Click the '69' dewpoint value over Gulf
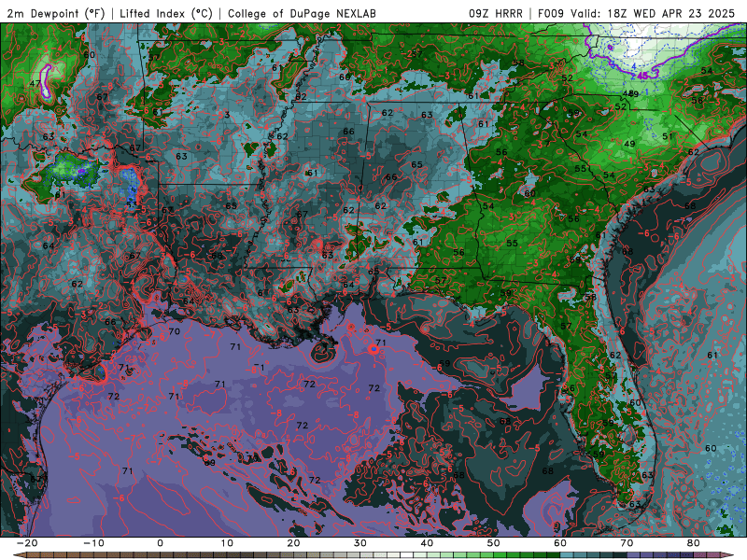The width and height of the screenshot is (747, 560). 209,462
